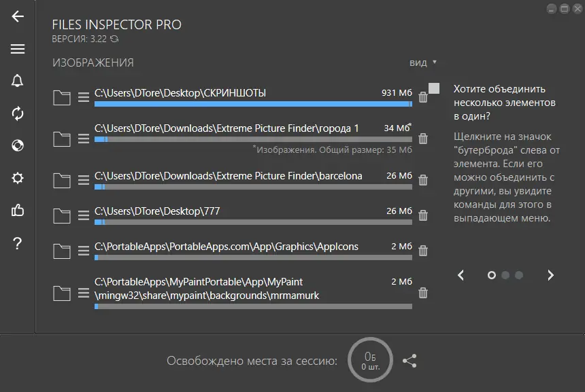Image resolution: width=585 pixels, height=392 pixels.
Task: Open the ВИД view dropdown
Action: 422,63
